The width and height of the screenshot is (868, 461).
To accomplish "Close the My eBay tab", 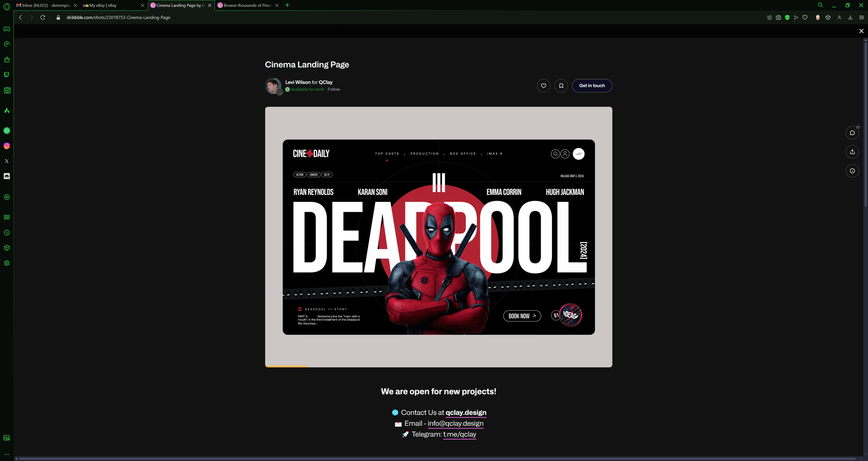I will pyautogui.click(x=143, y=5).
